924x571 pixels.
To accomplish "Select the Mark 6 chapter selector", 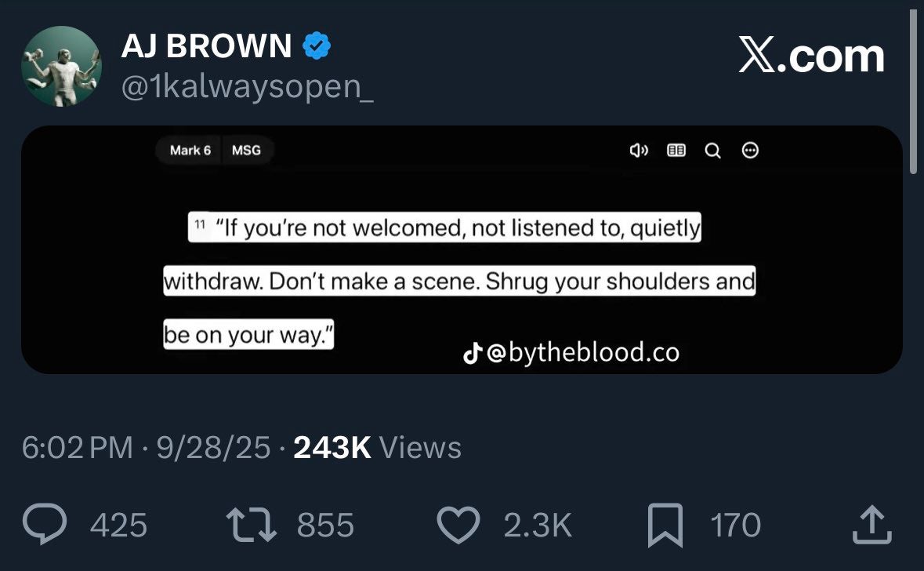I will click(190, 151).
